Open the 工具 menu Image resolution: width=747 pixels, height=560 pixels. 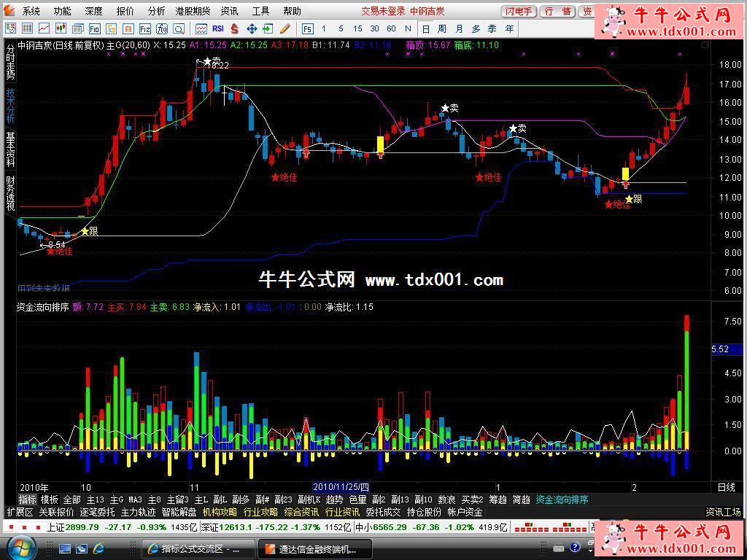[x=260, y=10]
